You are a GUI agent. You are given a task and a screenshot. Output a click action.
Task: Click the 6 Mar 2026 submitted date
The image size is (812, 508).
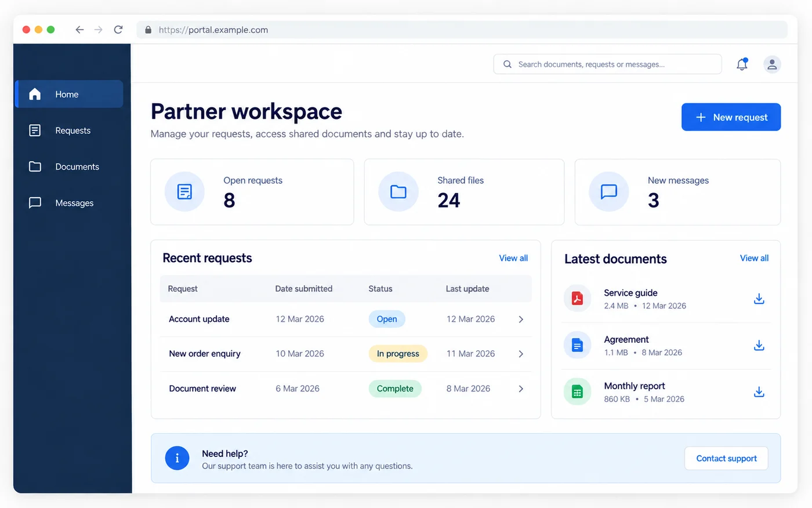[x=298, y=389]
